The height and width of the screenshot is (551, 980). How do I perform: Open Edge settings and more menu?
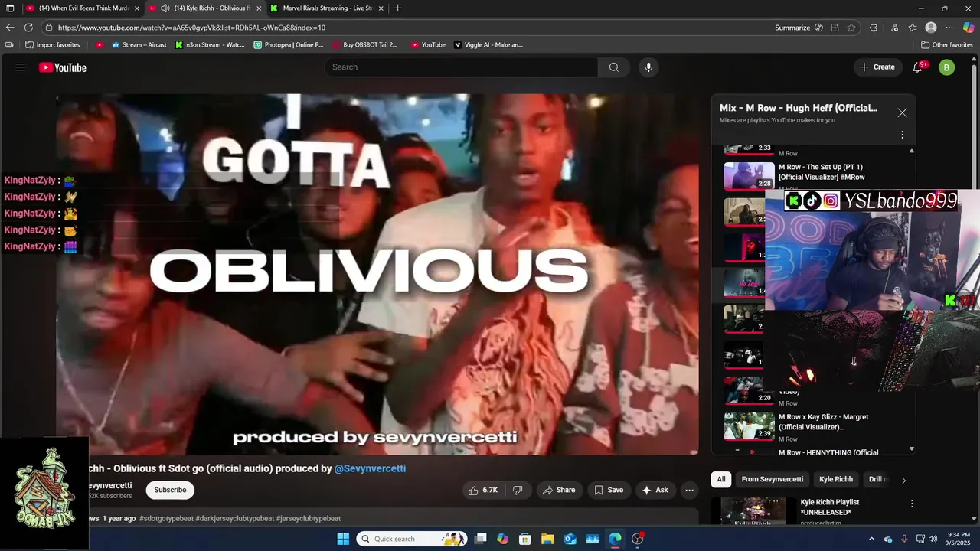click(949, 28)
